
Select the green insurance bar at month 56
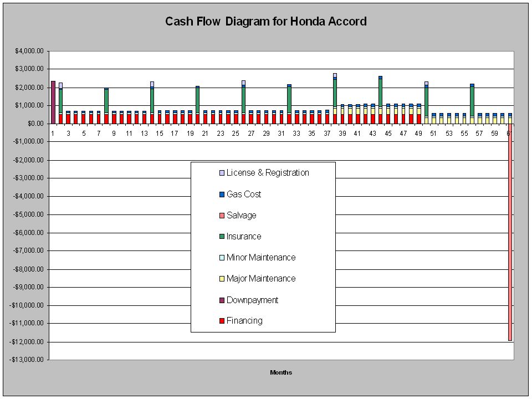pyautogui.click(x=472, y=101)
